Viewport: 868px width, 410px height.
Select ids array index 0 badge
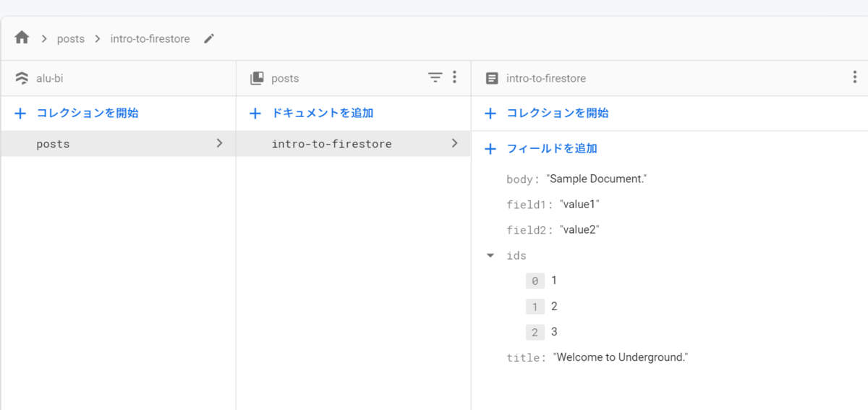point(535,281)
